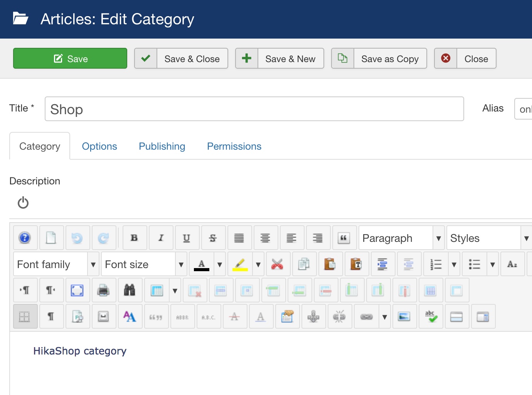Click the spellcheck abc icon
Image resolution: width=532 pixels, height=395 pixels.
[431, 317]
